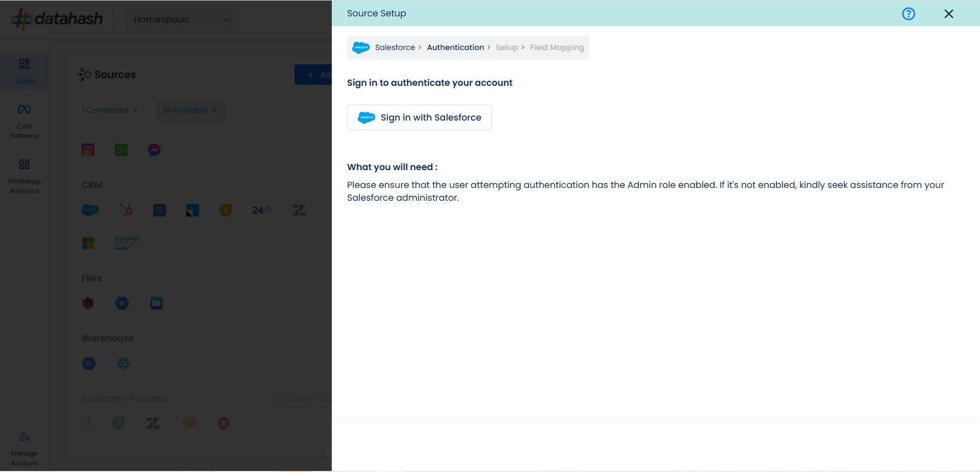The width and height of the screenshot is (980, 472).
Task: Select the LeadSquared blue square icon
Action: [x=192, y=210]
